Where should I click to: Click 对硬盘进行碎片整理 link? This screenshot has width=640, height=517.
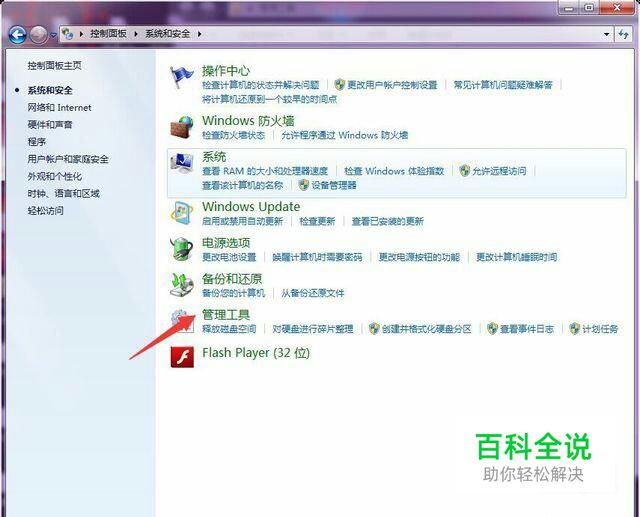point(313,329)
